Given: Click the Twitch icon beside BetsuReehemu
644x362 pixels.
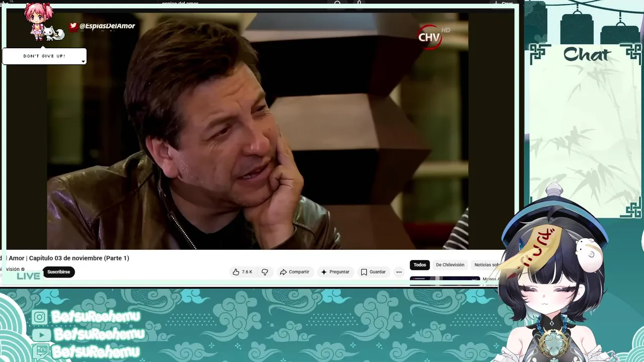Looking at the screenshot, I should (40, 351).
